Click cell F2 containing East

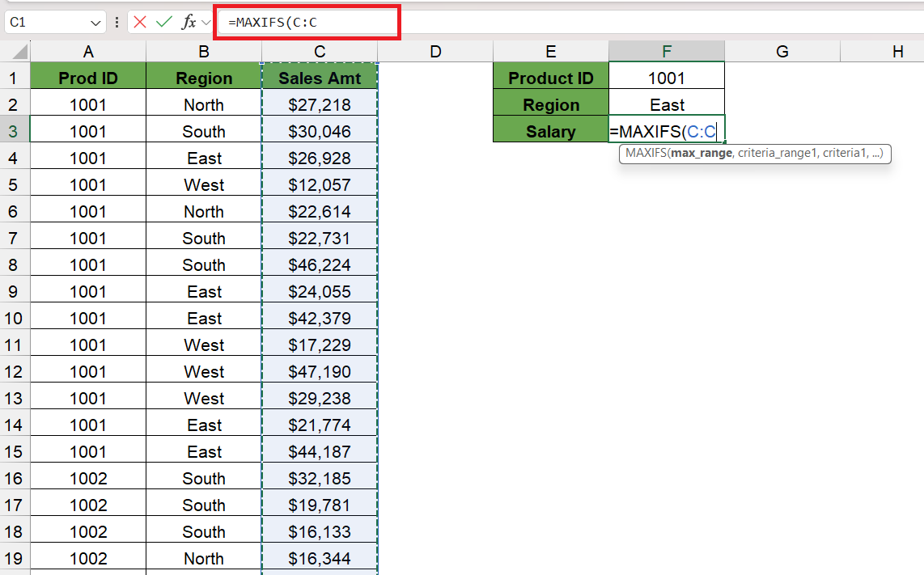point(667,105)
